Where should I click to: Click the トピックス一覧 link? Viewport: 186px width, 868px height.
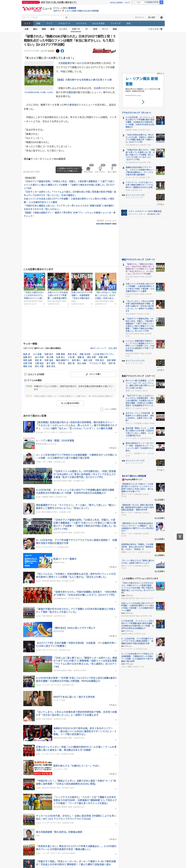tap(155, 29)
